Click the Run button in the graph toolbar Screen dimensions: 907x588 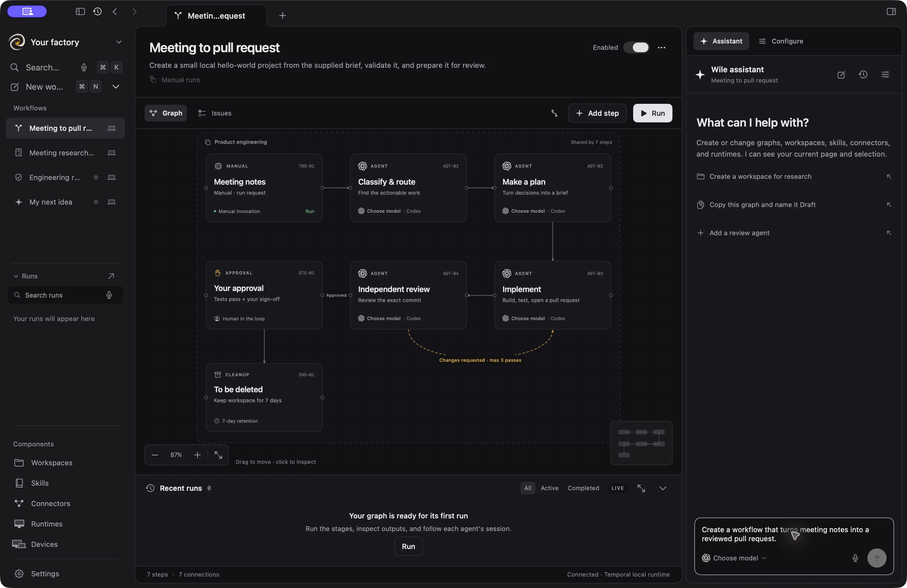click(652, 113)
